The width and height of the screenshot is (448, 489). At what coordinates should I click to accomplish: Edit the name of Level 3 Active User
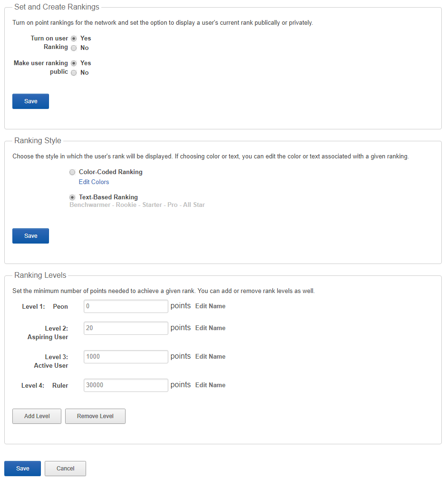210,356
